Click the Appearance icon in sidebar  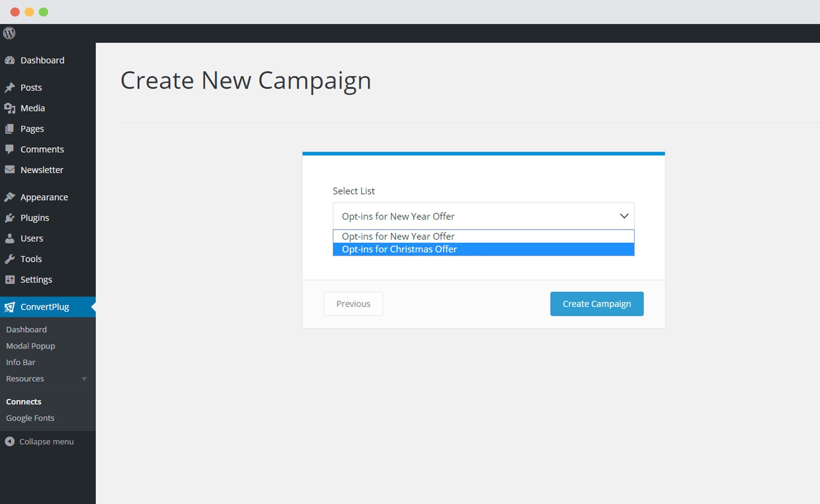click(x=10, y=197)
